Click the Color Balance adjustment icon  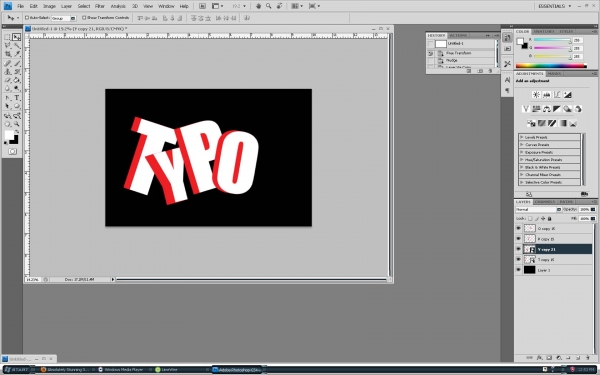[x=546, y=109]
